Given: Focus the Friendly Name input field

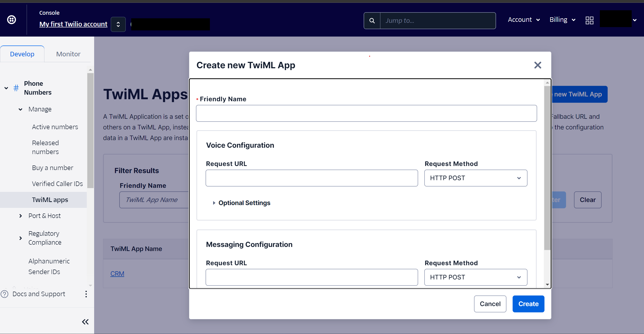Looking at the screenshot, I should (366, 113).
